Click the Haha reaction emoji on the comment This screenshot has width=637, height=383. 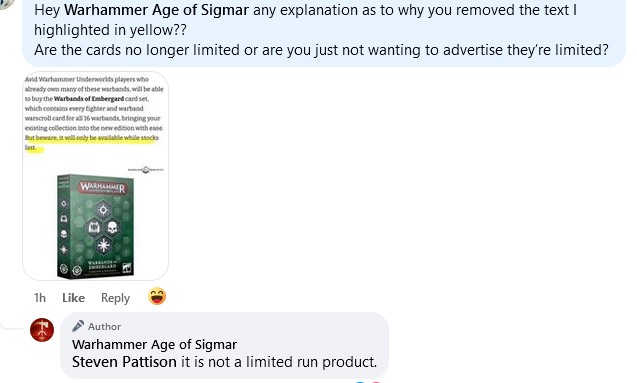[x=157, y=296]
